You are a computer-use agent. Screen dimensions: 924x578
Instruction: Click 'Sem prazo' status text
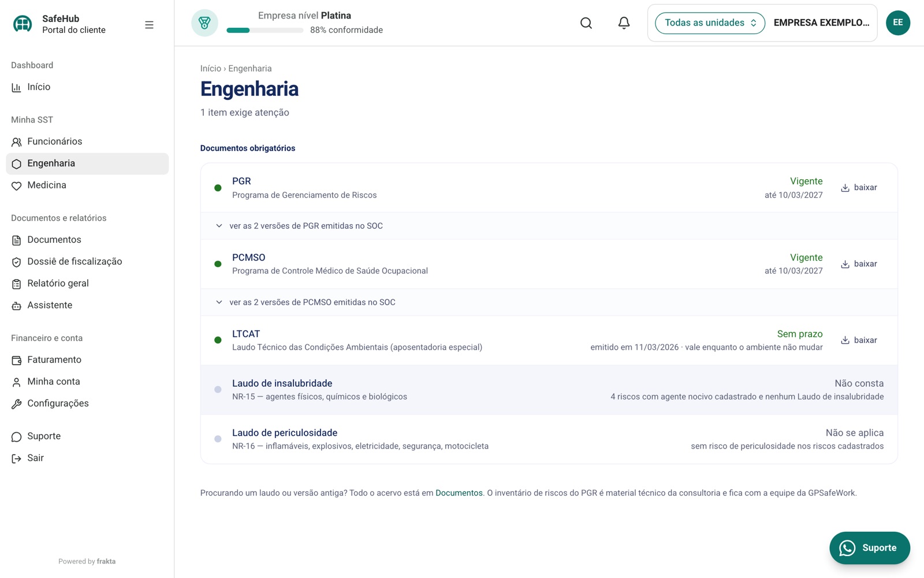coord(800,334)
